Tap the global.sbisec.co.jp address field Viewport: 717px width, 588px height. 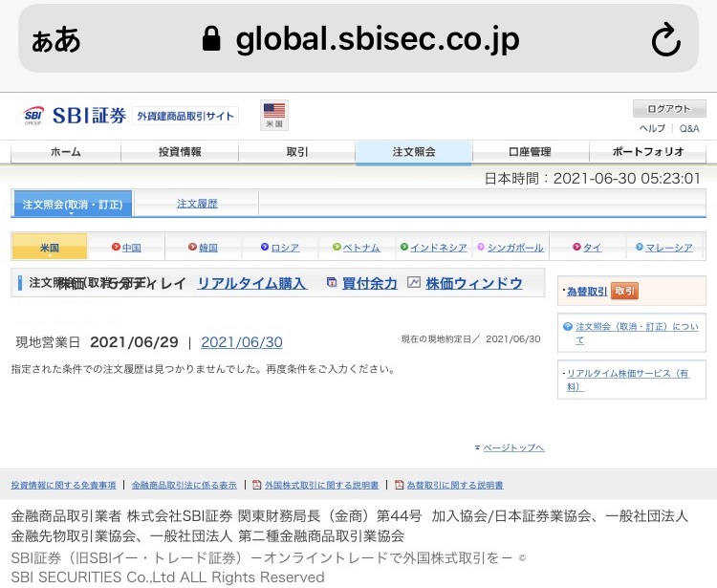coord(358,38)
